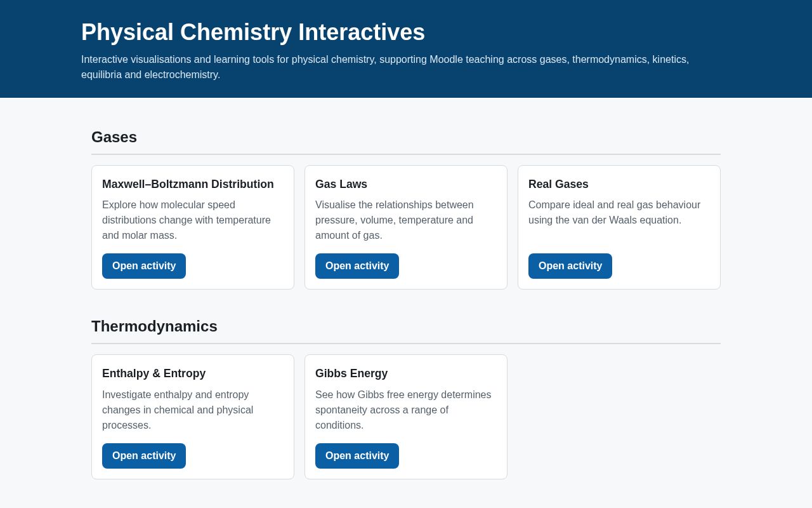
Task: Click description about molecular speed distributions
Action: pos(187,220)
